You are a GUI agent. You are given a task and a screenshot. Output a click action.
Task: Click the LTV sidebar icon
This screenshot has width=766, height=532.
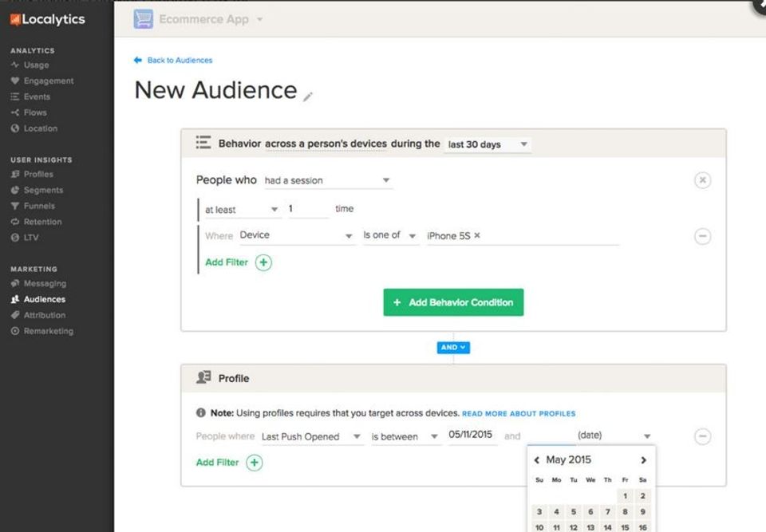pos(15,238)
